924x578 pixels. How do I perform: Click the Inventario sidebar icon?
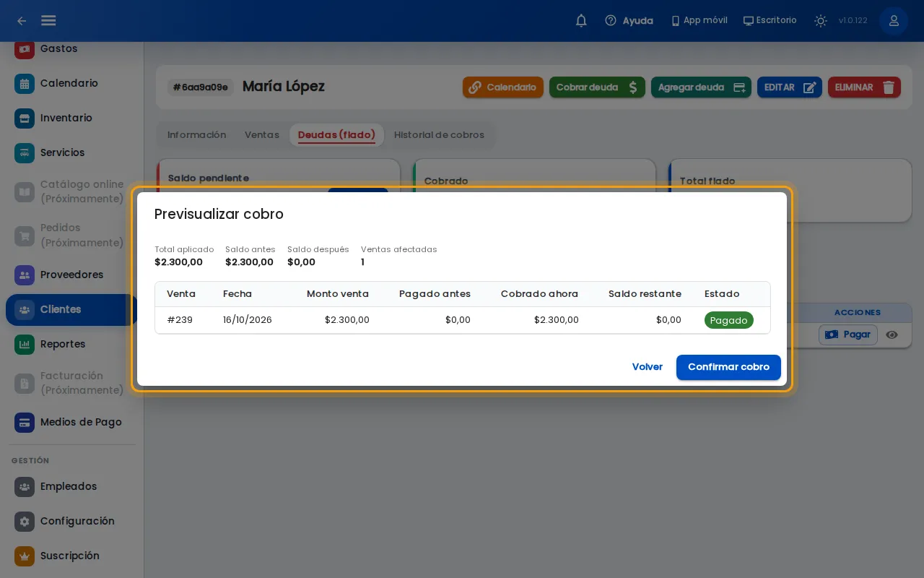25,118
